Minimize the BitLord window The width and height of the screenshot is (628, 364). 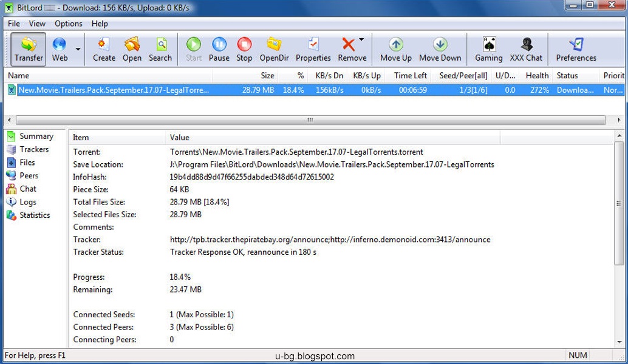[574, 5]
